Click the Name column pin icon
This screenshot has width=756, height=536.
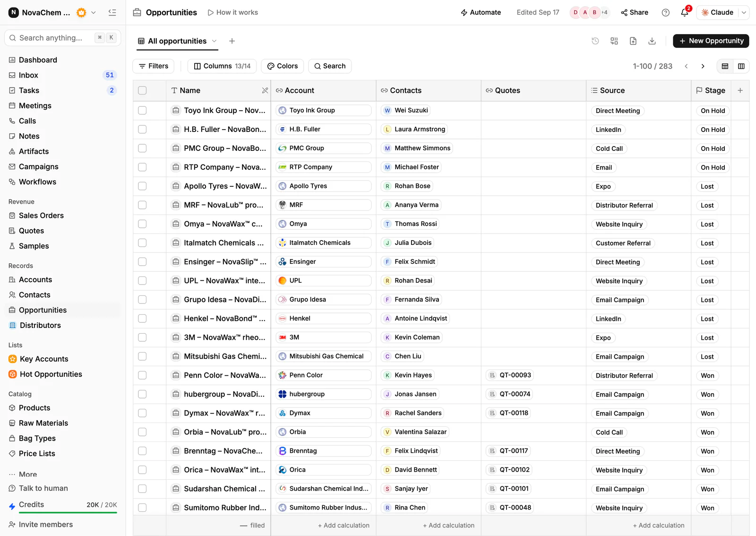265,90
